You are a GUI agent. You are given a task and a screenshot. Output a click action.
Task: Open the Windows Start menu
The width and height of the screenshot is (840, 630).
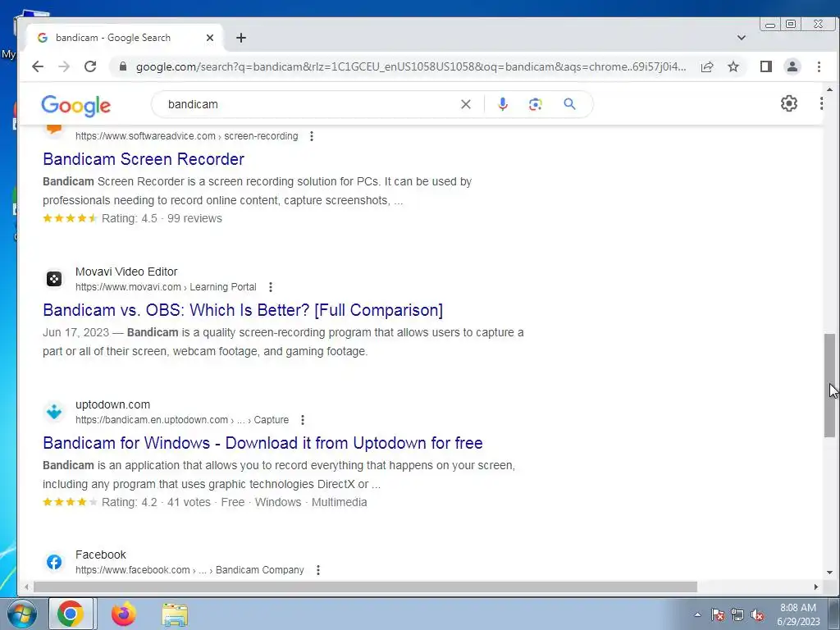(21, 614)
